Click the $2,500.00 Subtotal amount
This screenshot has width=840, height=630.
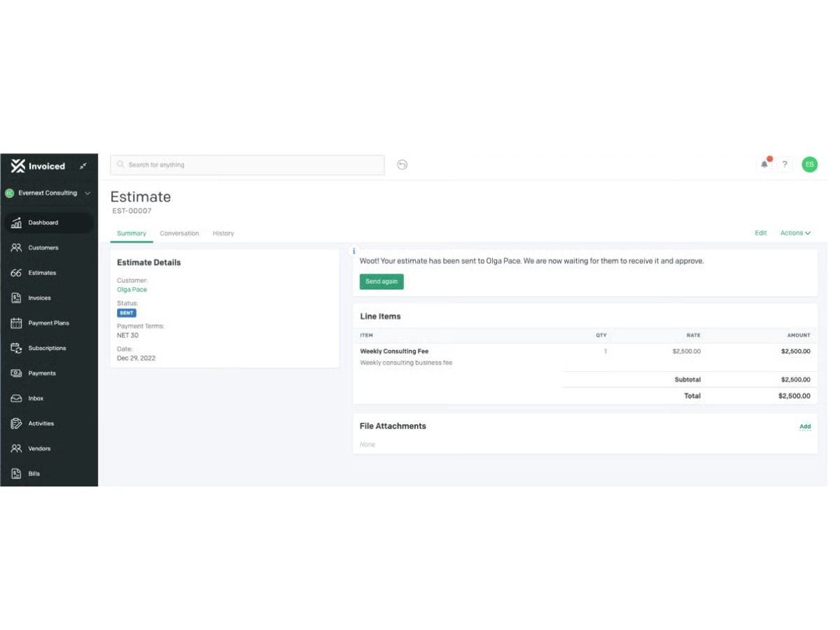[x=795, y=380]
